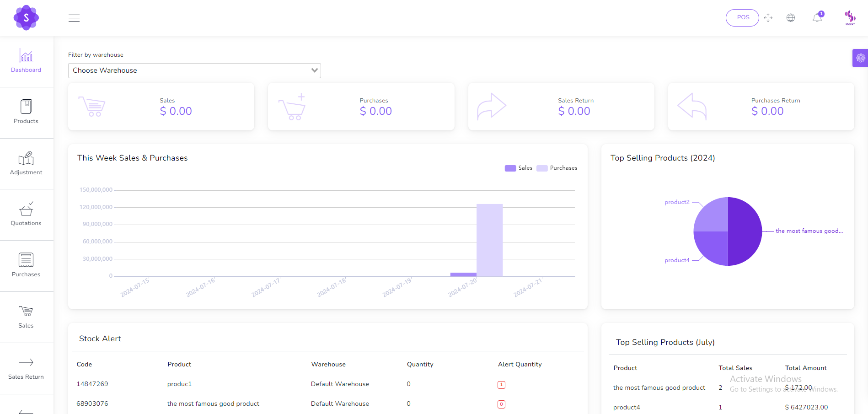Open Products in sidebar
The height and width of the screenshot is (414, 868).
(26, 112)
